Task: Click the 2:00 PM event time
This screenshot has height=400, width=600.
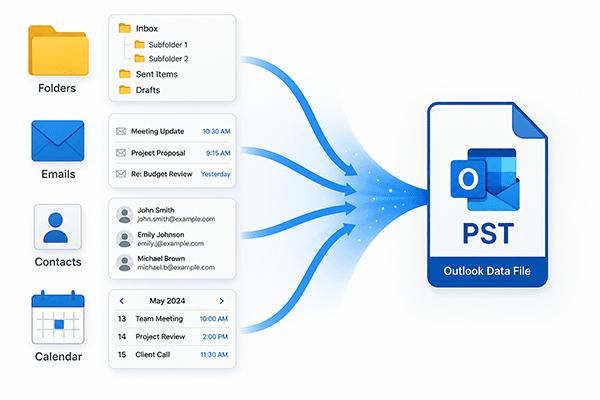Action: coord(215,337)
